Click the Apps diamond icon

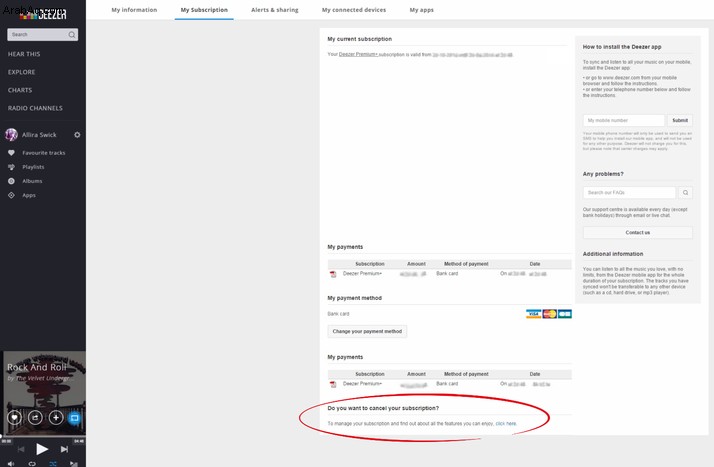[x=11, y=195]
